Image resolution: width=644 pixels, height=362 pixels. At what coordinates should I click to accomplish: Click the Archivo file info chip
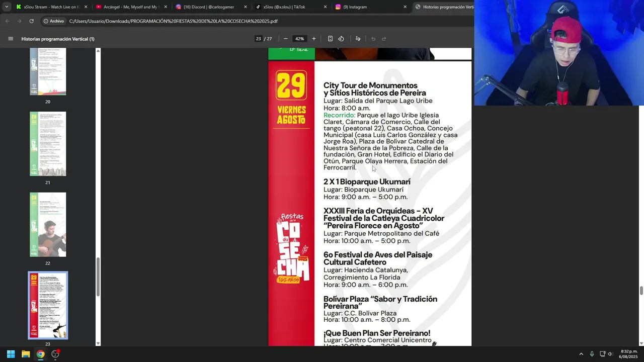(x=53, y=21)
